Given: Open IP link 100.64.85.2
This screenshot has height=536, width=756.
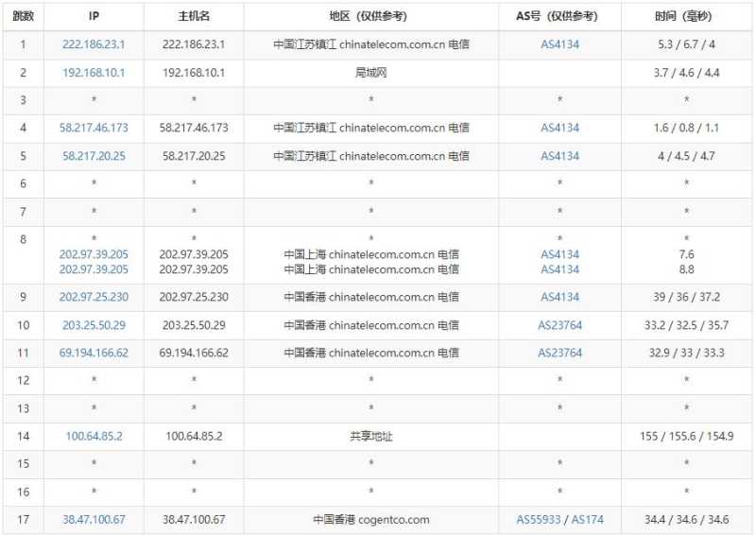Looking at the screenshot, I should tap(94, 436).
